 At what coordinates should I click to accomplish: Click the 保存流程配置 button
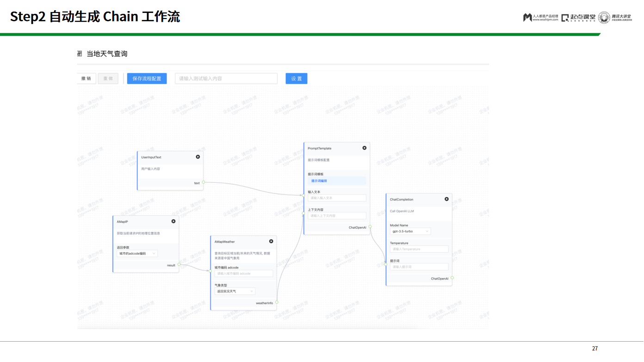tap(147, 78)
